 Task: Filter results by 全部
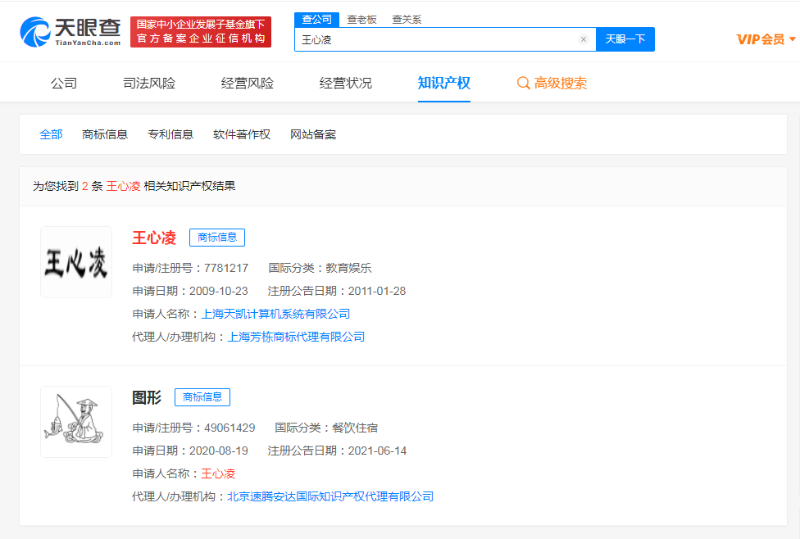tap(51, 134)
